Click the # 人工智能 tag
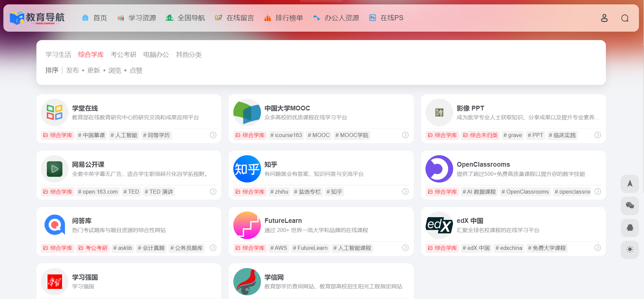 click(x=124, y=135)
